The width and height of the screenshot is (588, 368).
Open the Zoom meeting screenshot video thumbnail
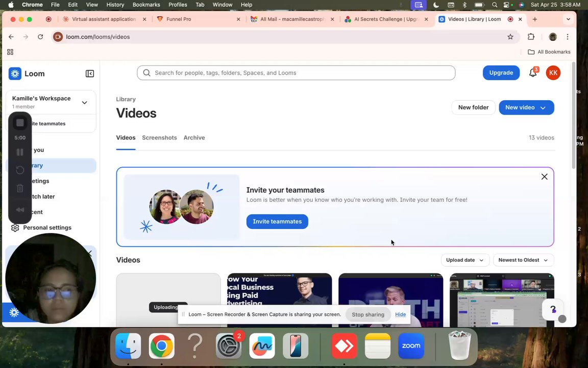(502, 301)
